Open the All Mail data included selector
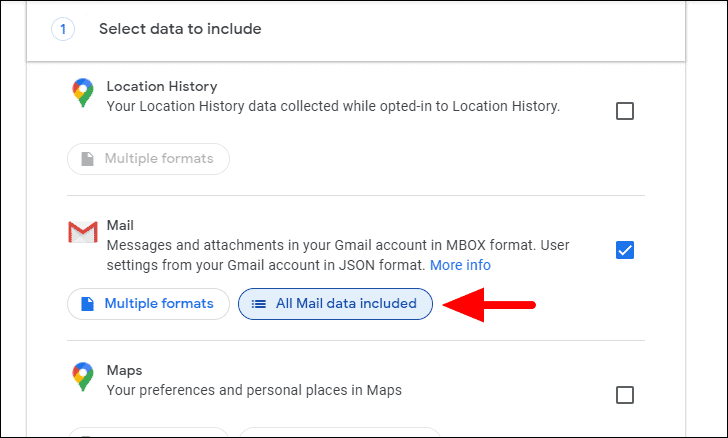Image resolution: width=728 pixels, height=438 pixels. coord(335,304)
